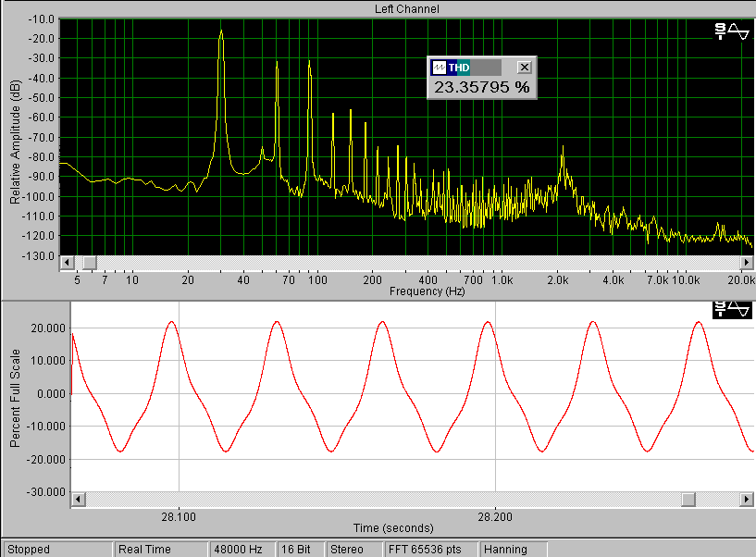Click the "0.000" percent full scale value
The width and height of the screenshot is (756, 557).
click(x=51, y=394)
